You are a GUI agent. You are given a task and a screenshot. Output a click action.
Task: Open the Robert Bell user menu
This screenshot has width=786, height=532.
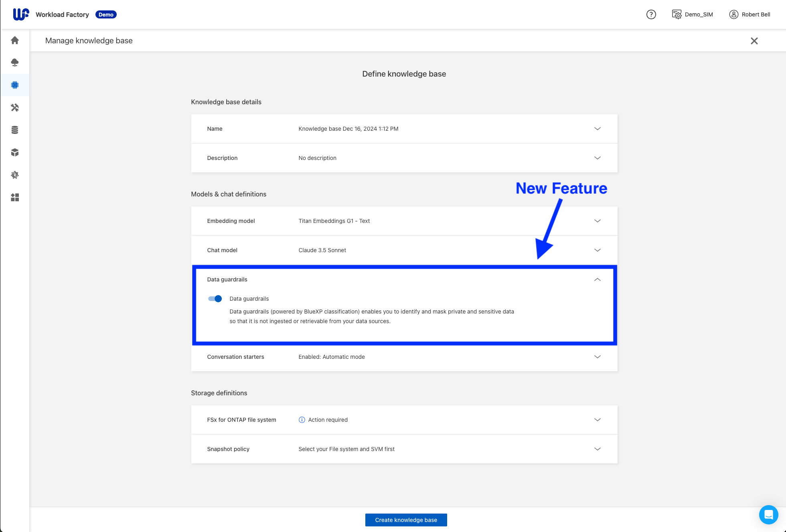click(x=750, y=14)
